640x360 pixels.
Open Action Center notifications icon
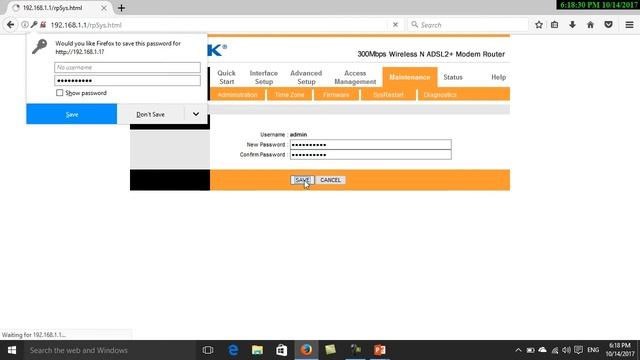(578, 350)
